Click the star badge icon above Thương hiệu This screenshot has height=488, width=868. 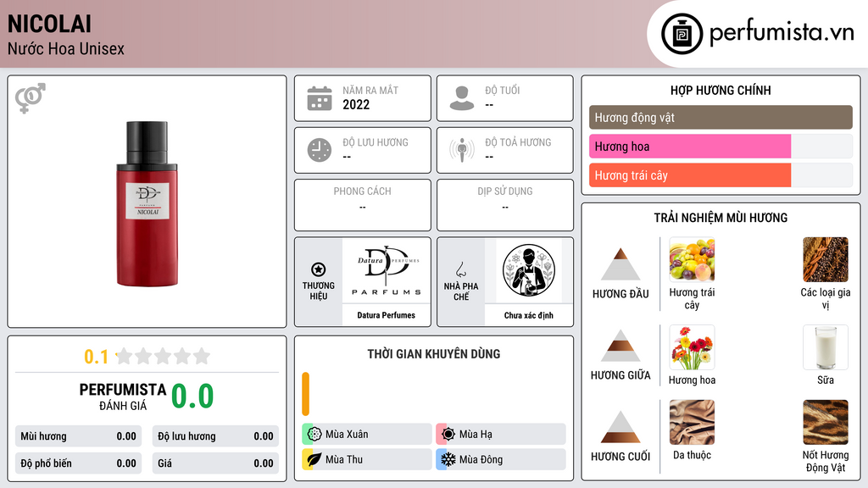319,269
